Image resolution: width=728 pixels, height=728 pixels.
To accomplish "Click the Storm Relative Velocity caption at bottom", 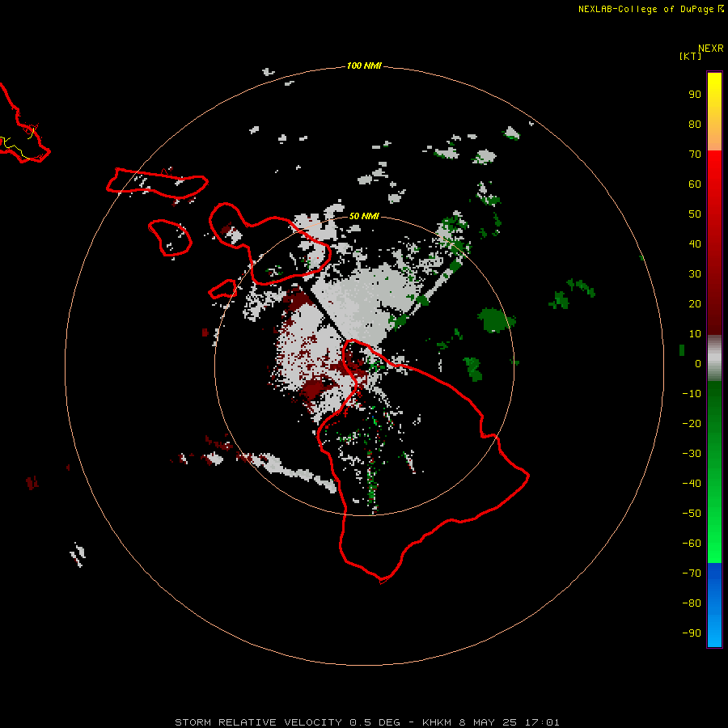I will coord(366,722).
